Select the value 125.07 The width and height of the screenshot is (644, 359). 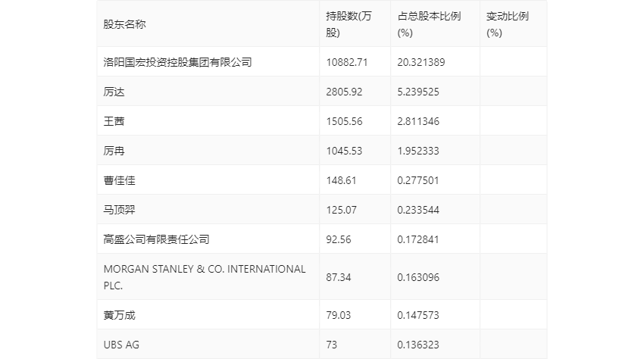click(341, 210)
